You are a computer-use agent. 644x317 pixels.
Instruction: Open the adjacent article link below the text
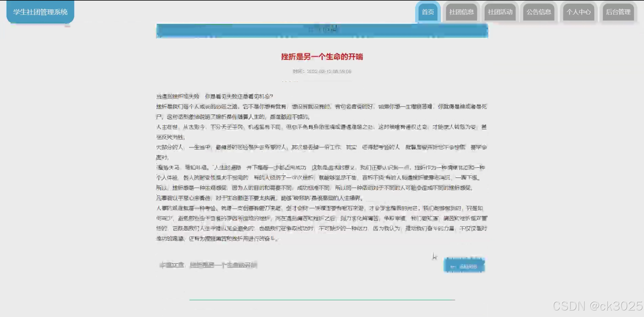(223, 265)
